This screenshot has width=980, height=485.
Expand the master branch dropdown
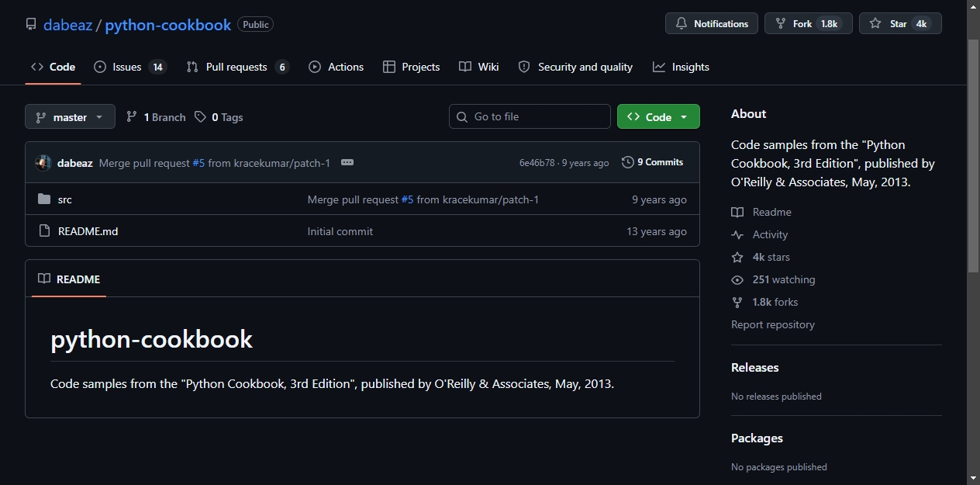pyautogui.click(x=70, y=117)
